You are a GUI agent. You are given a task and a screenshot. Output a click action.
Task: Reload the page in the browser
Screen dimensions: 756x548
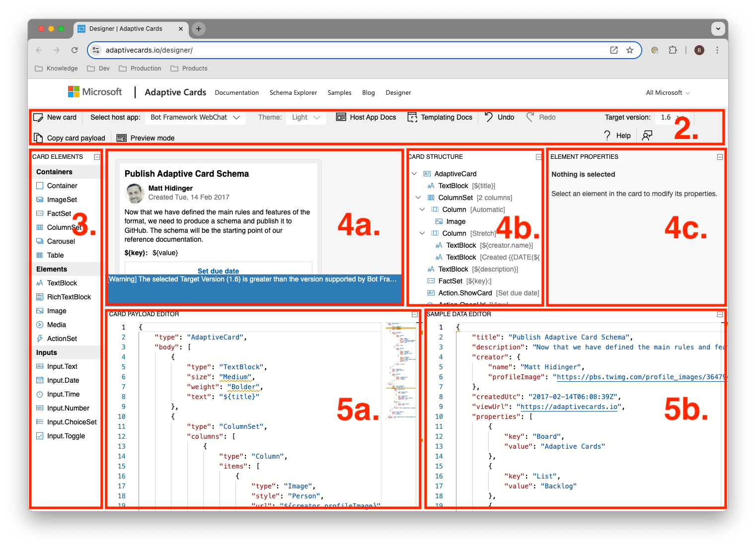(75, 50)
